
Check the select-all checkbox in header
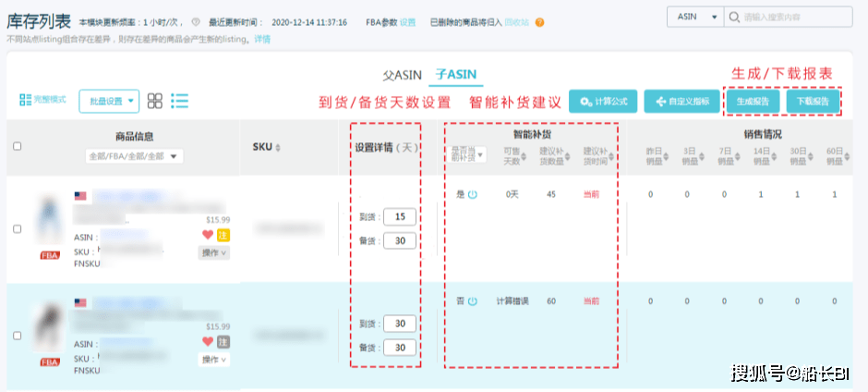(18, 146)
